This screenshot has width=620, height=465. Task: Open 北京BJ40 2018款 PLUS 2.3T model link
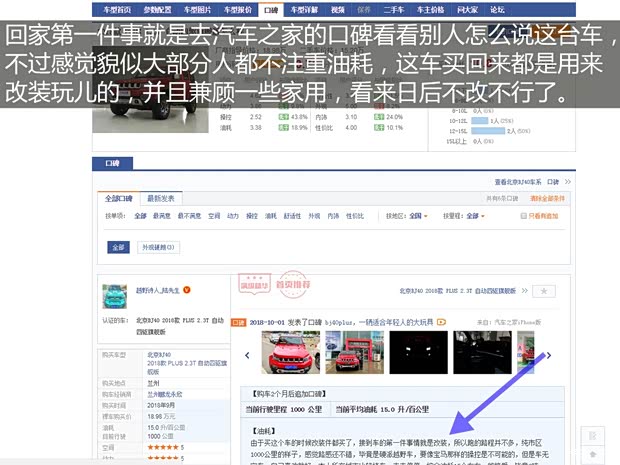click(x=457, y=291)
